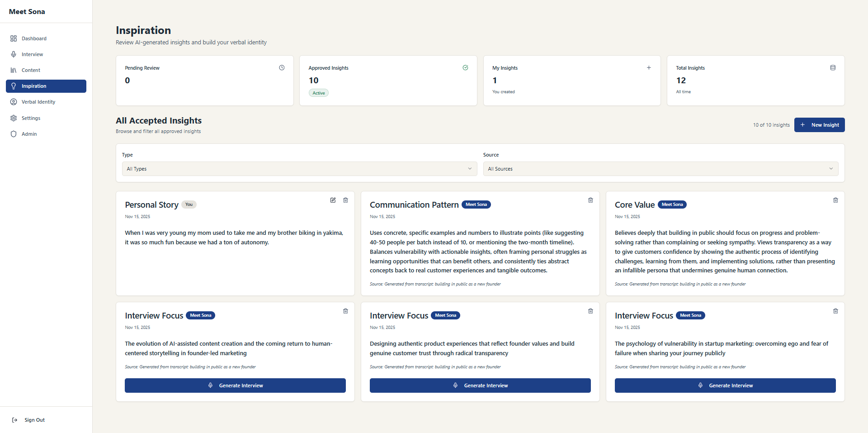Viewport: 868px width, 433px height.
Task: Go to Verbal Identity page
Action: (x=38, y=102)
